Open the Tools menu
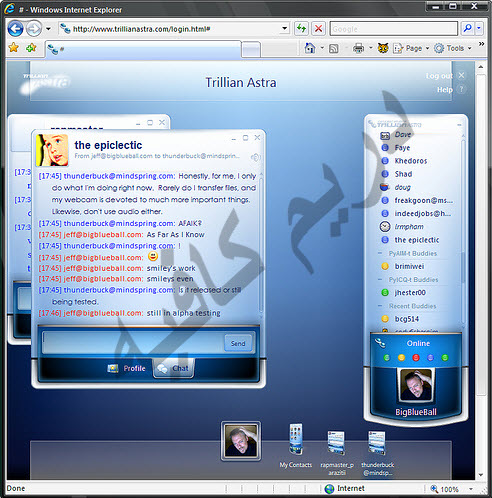 tap(453, 49)
